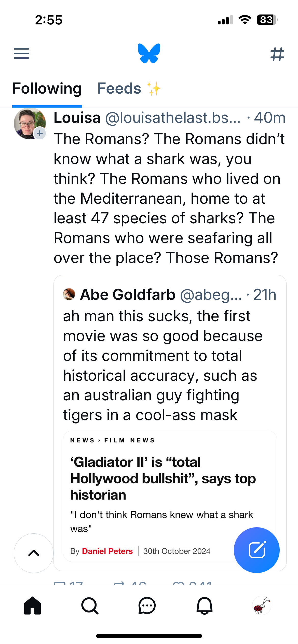
Task: Open Abe Goldfarb's profile name
Action: [128, 295]
